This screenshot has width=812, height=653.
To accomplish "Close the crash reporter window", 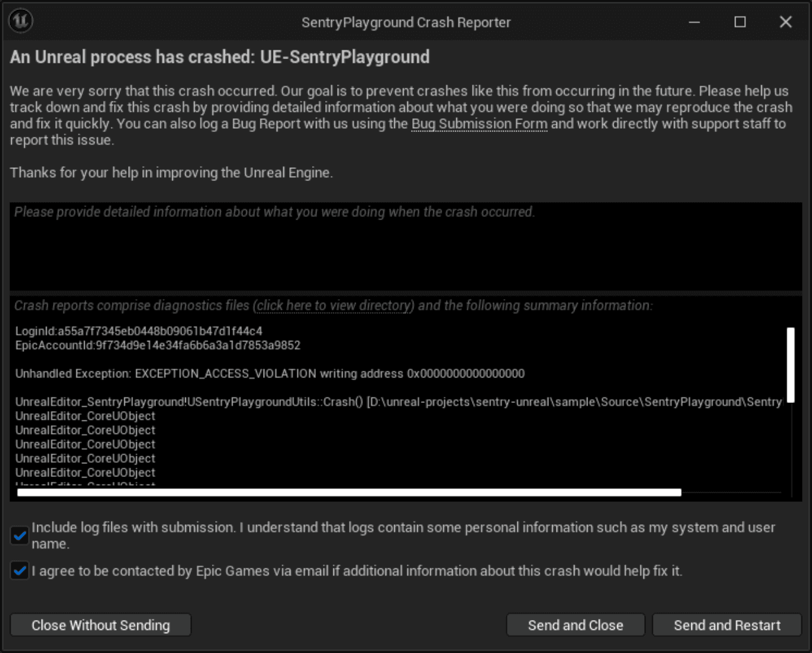I will [785, 22].
